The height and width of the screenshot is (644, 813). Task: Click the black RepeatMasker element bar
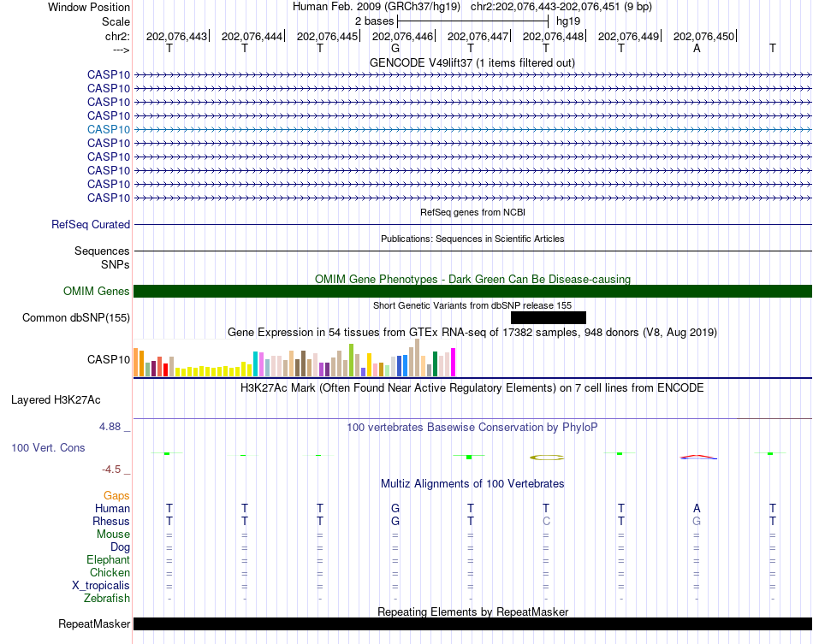click(x=472, y=623)
